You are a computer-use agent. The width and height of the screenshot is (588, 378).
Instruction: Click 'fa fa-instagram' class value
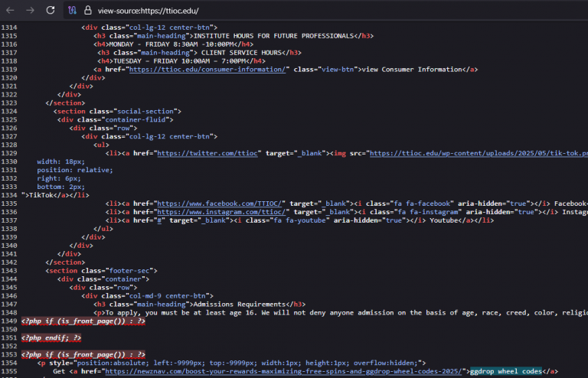428,212
